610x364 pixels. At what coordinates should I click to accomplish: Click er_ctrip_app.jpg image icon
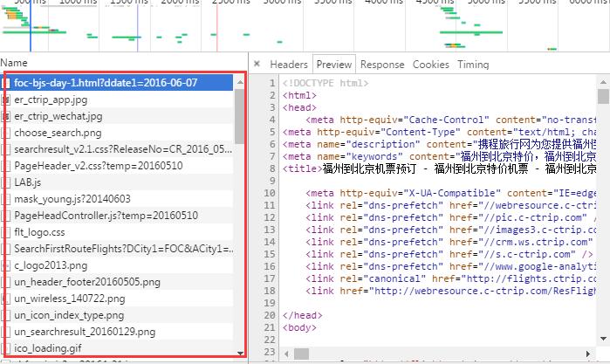(x=7, y=100)
